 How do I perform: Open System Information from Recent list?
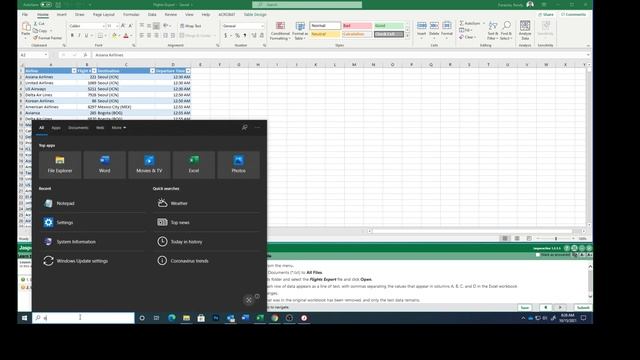pyautogui.click(x=92, y=242)
